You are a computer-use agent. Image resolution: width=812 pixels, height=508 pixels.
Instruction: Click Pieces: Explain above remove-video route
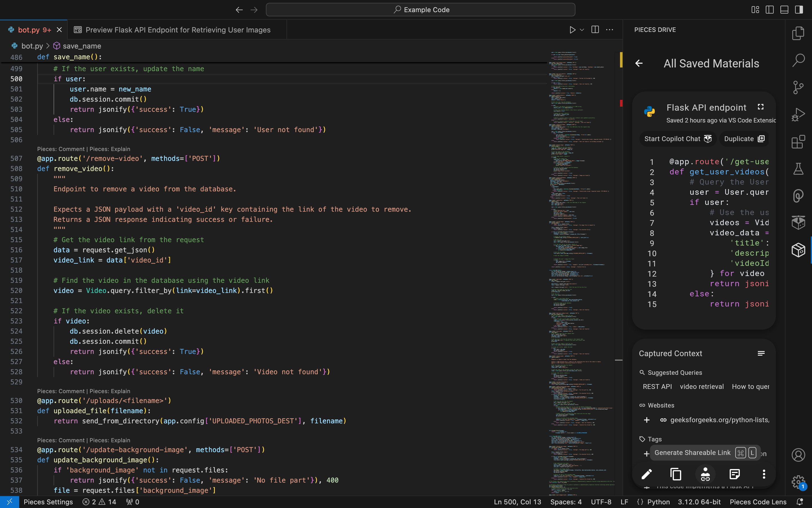tap(110, 149)
